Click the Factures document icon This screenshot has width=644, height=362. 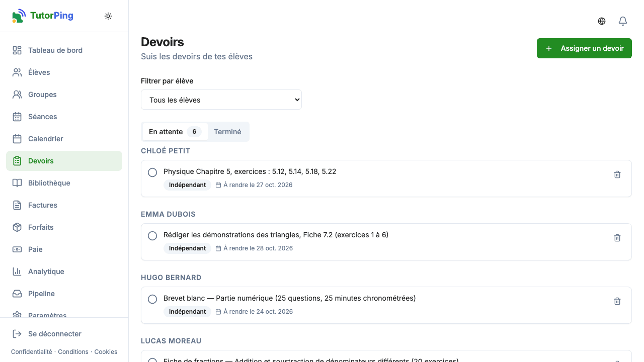tap(17, 205)
